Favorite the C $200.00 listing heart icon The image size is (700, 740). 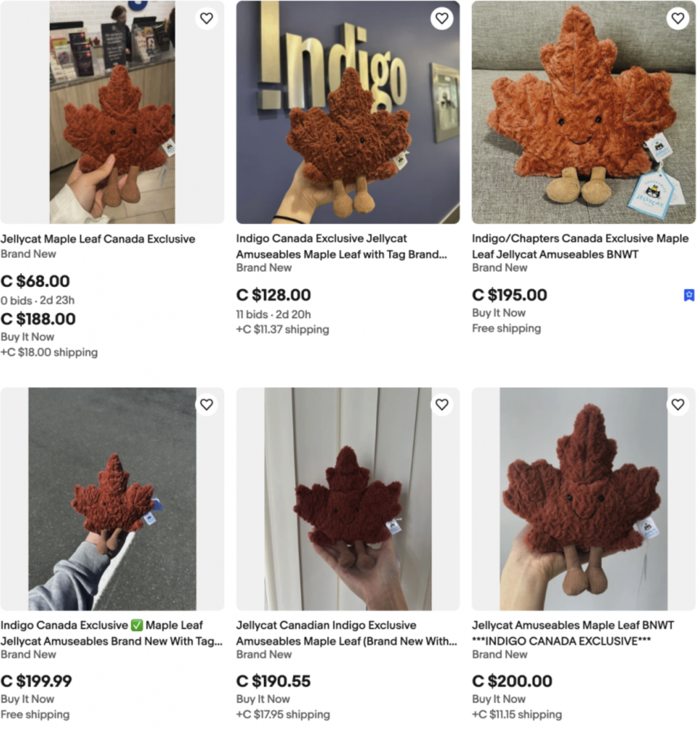pyautogui.click(x=678, y=405)
